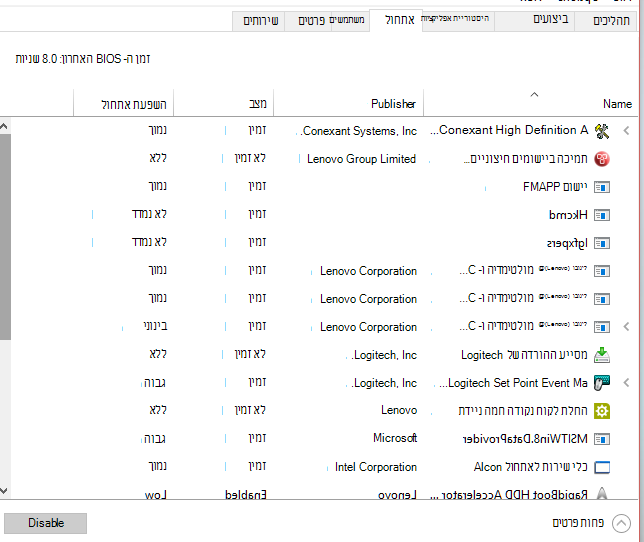Expand the Lenovo multimedia row with בינוני impact
The width and height of the screenshot is (644, 542).
[x=626, y=327]
